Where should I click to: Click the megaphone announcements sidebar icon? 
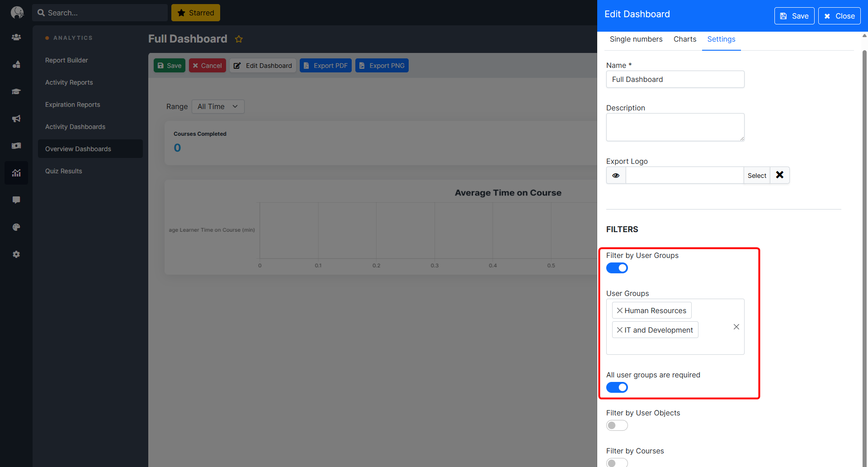(16, 119)
